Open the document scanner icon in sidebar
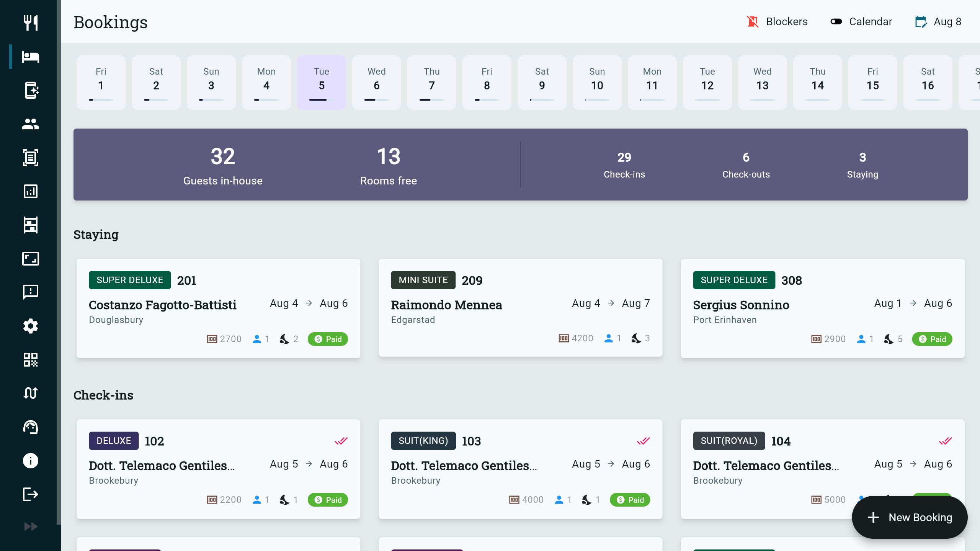The width and height of the screenshot is (980, 551). click(x=31, y=158)
